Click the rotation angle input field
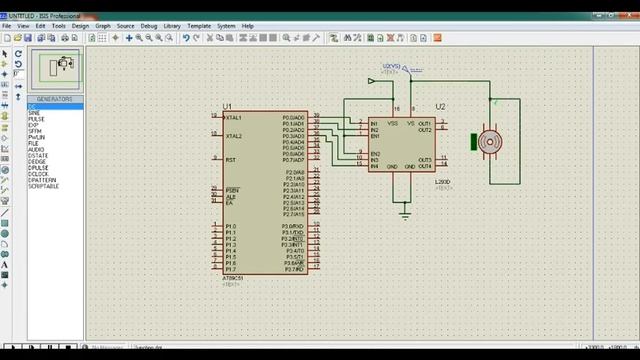Image resolution: width=640 pixels, height=360 pixels. (x=18, y=74)
